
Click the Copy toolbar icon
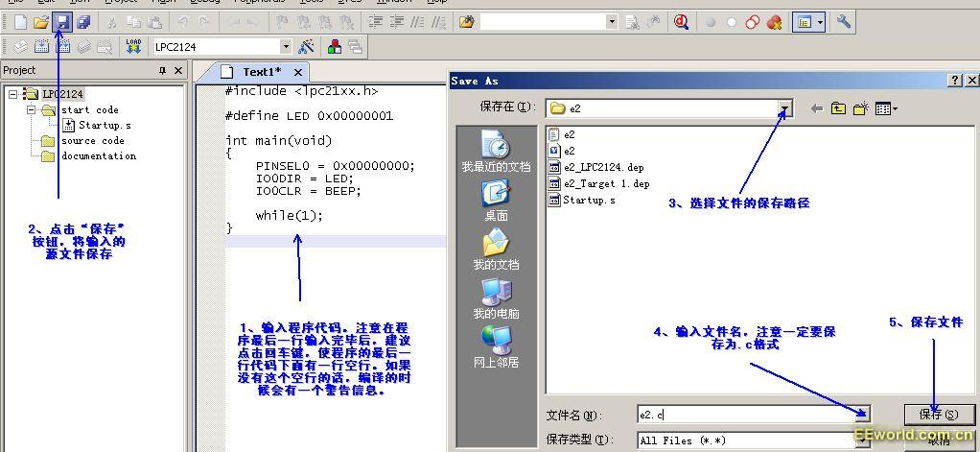click(x=133, y=22)
